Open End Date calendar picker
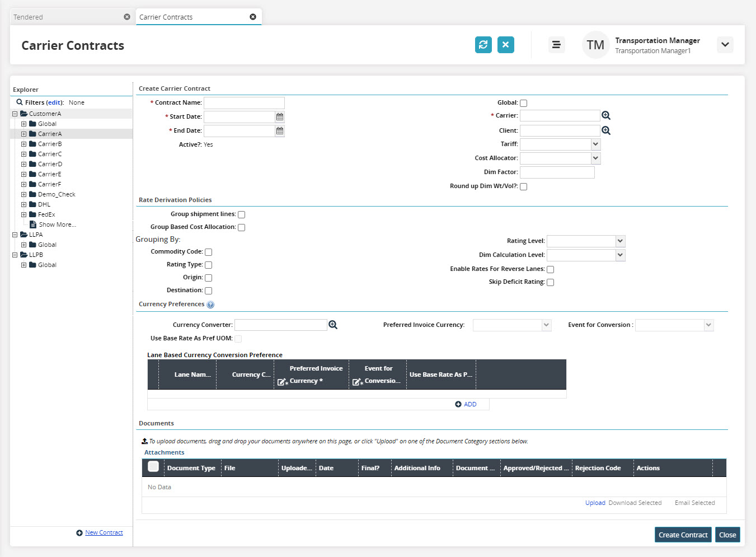Image resolution: width=756 pixels, height=557 pixels. point(280,131)
